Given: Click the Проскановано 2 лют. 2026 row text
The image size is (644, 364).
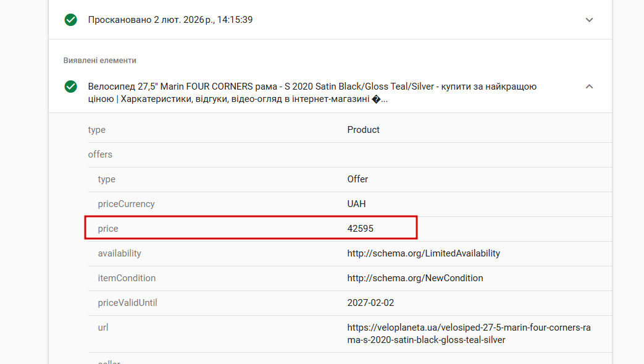Looking at the screenshot, I should (170, 20).
